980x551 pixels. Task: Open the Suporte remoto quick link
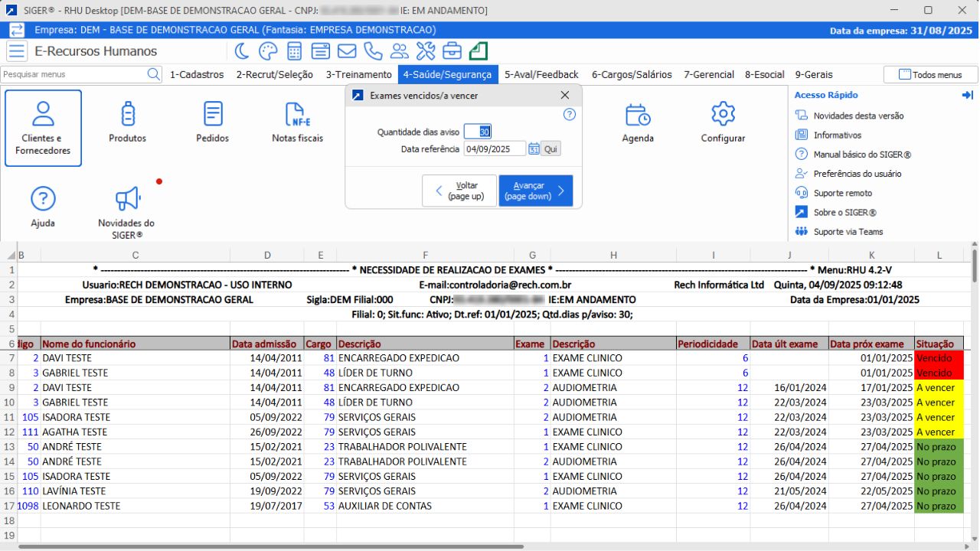pyautogui.click(x=842, y=193)
